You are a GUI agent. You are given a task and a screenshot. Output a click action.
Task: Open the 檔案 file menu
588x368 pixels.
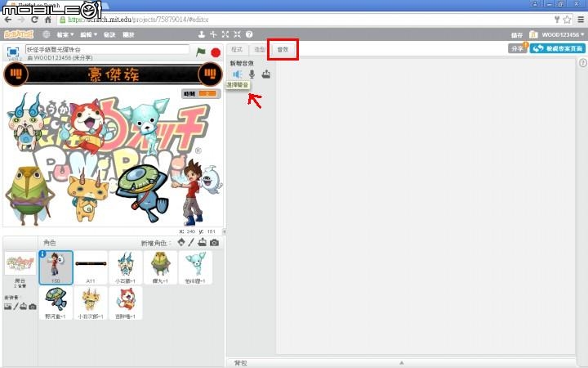click(x=65, y=34)
